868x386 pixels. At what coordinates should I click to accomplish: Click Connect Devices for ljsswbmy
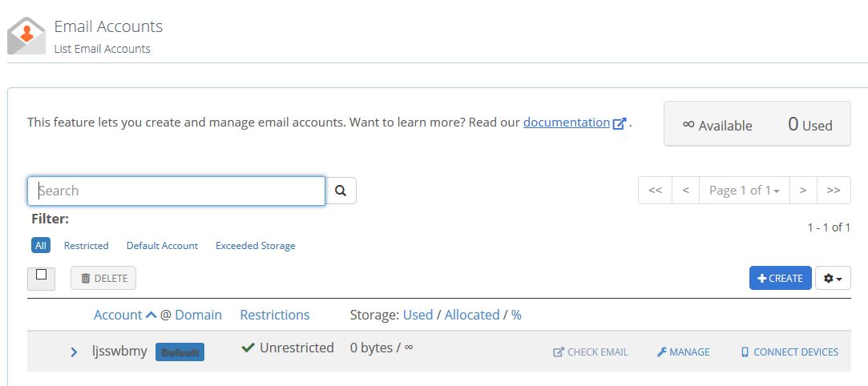[x=789, y=352]
